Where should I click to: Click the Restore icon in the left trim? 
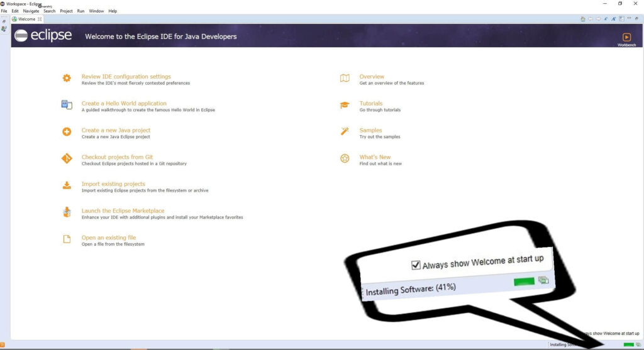coord(4,21)
